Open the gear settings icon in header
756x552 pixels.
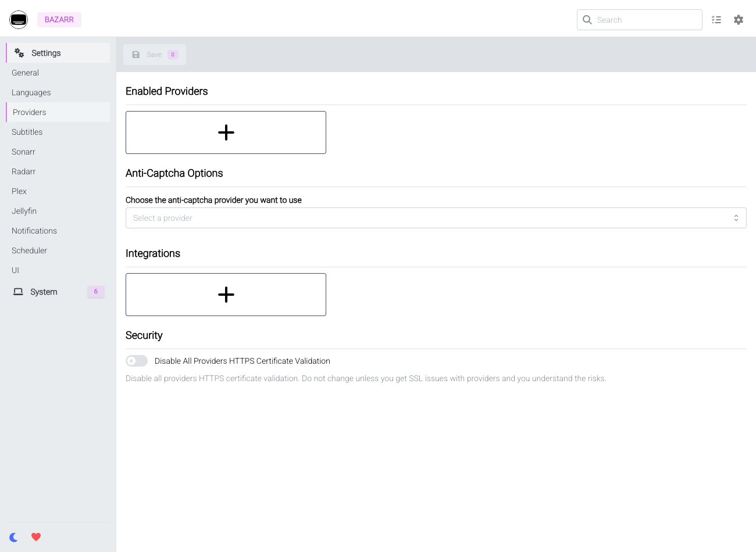[x=739, y=20]
